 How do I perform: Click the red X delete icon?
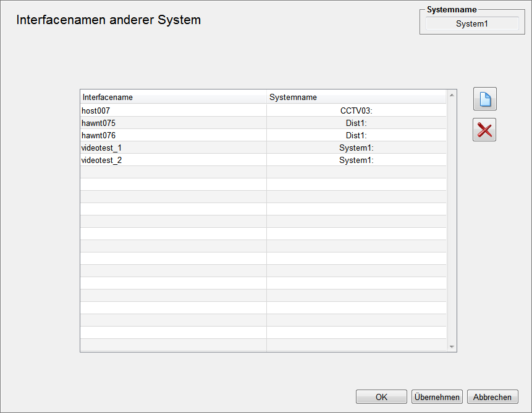tap(484, 130)
